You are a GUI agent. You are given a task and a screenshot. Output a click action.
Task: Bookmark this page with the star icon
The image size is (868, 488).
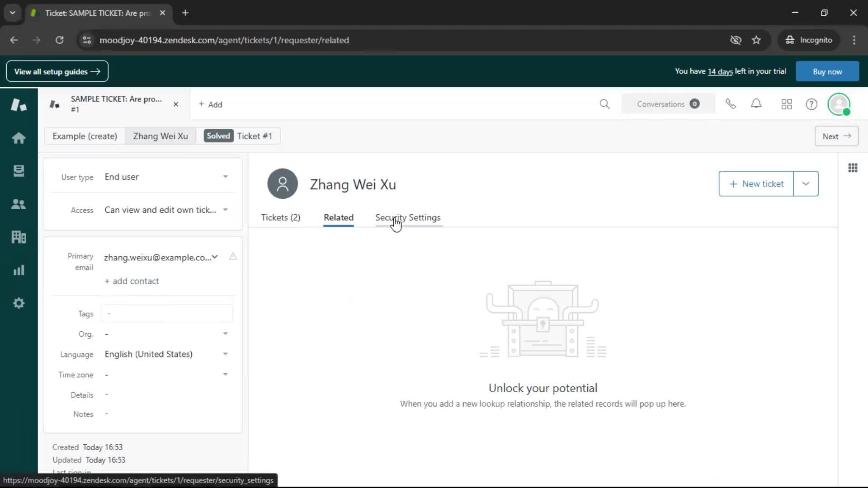coord(756,40)
